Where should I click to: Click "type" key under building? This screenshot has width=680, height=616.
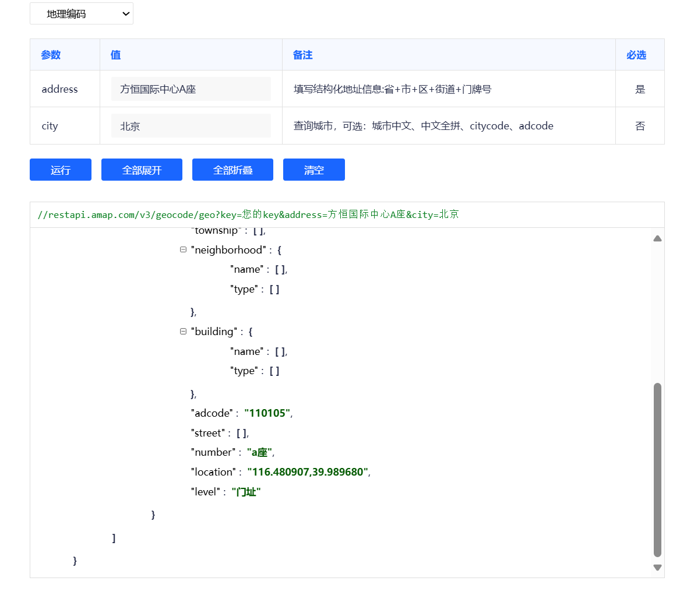pos(244,371)
